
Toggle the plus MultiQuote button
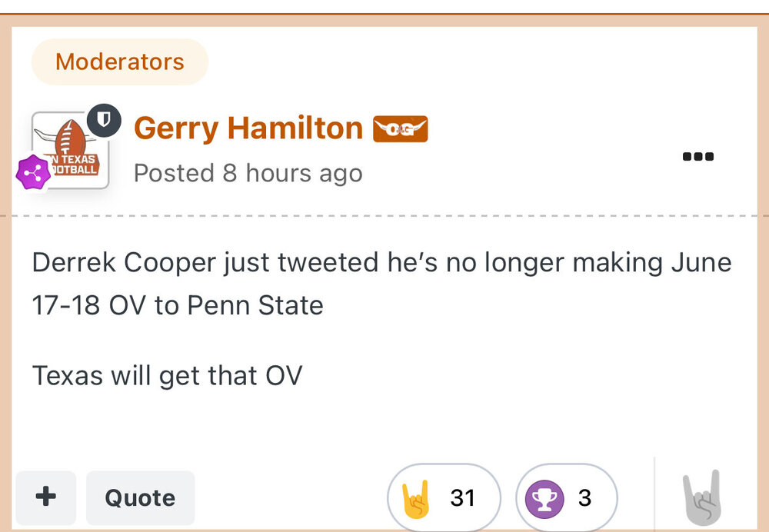(46, 497)
